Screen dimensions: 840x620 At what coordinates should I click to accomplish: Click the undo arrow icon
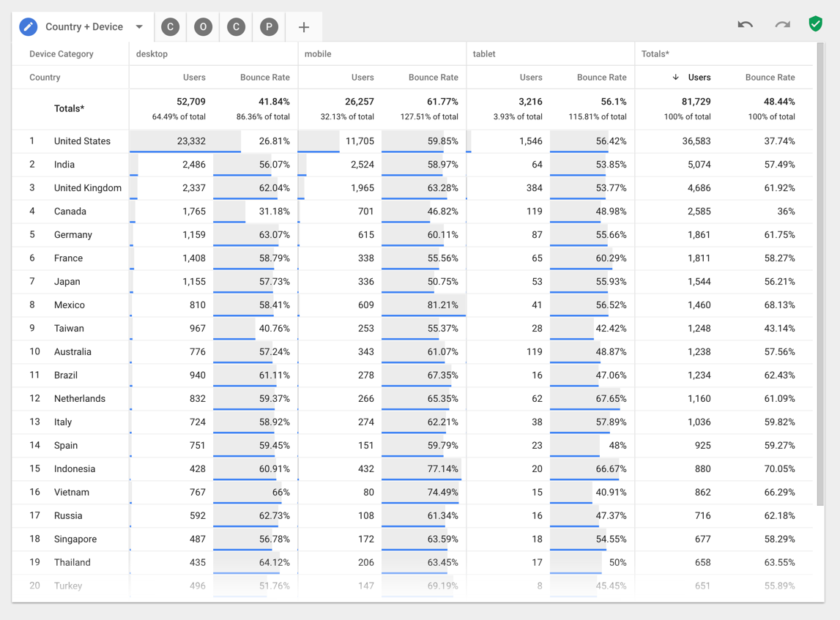[745, 25]
